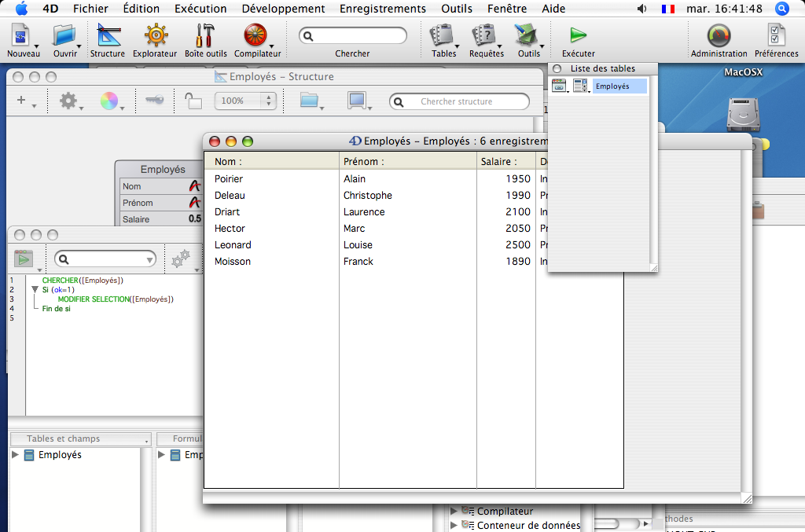
Task: Click the key icon in the Structure toolbar
Action: pos(154,101)
